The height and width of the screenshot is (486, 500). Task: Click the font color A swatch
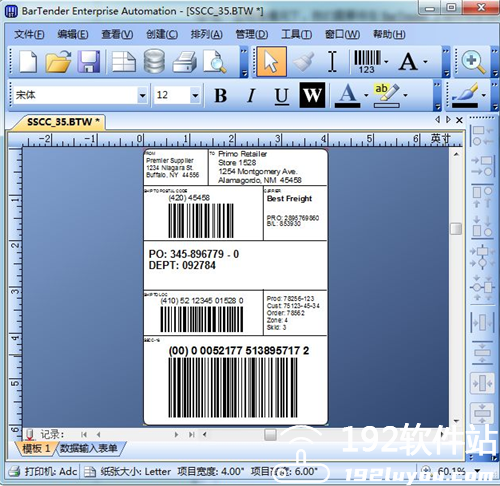pyautogui.click(x=347, y=95)
